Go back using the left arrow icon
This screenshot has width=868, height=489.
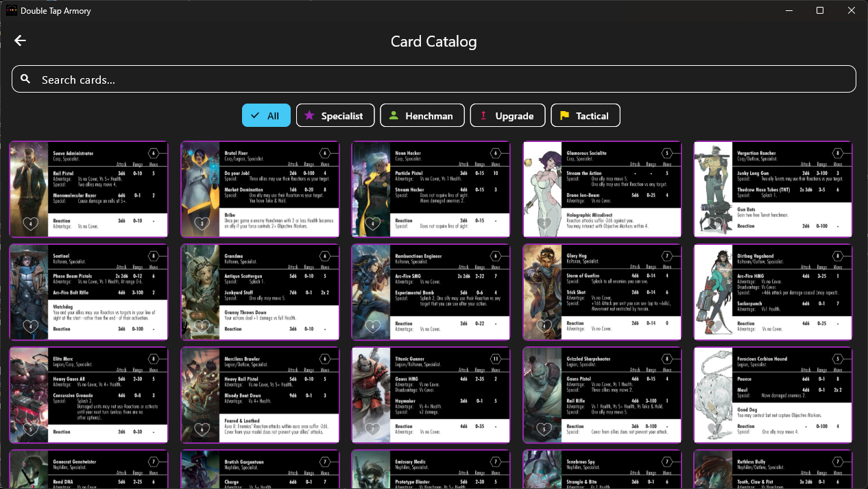coord(20,41)
